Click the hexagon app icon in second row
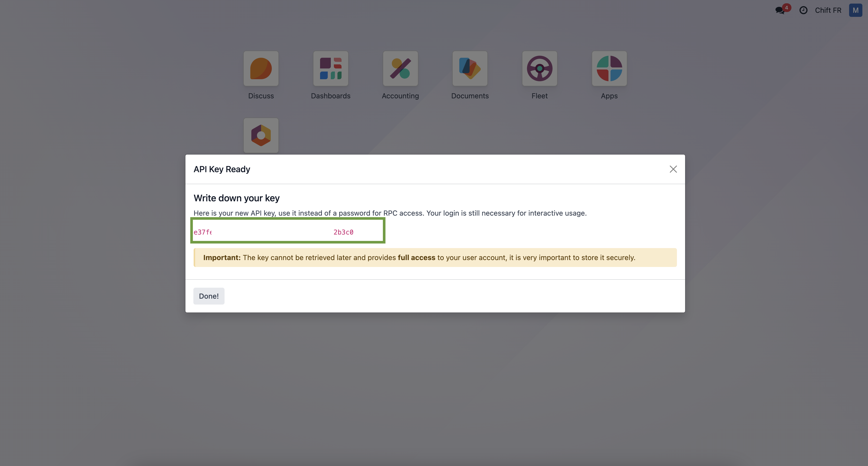The image size is (868, 466). click(261, 135)
